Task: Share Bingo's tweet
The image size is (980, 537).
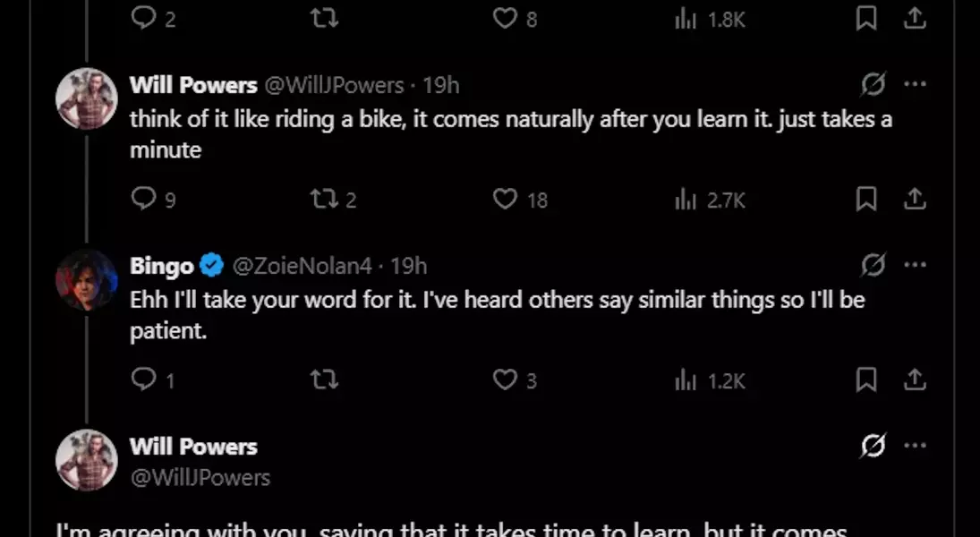Action: (x=914, y=379)
